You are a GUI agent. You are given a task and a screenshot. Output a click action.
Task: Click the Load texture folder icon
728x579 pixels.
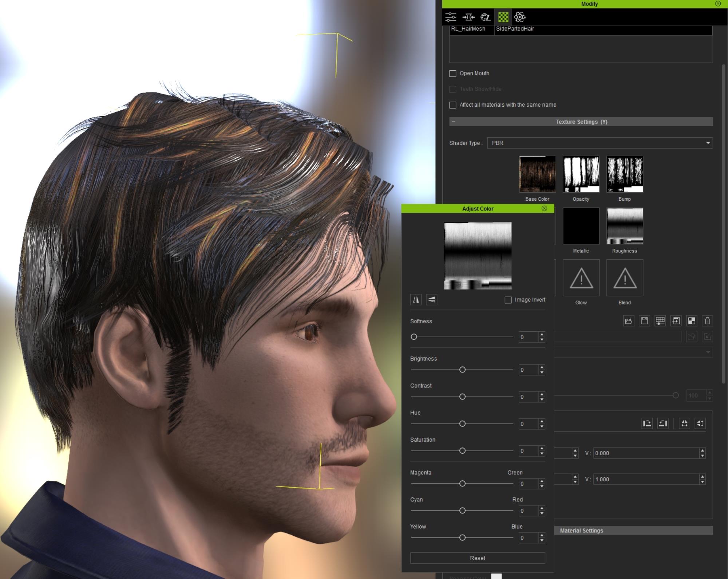point(629,321)
